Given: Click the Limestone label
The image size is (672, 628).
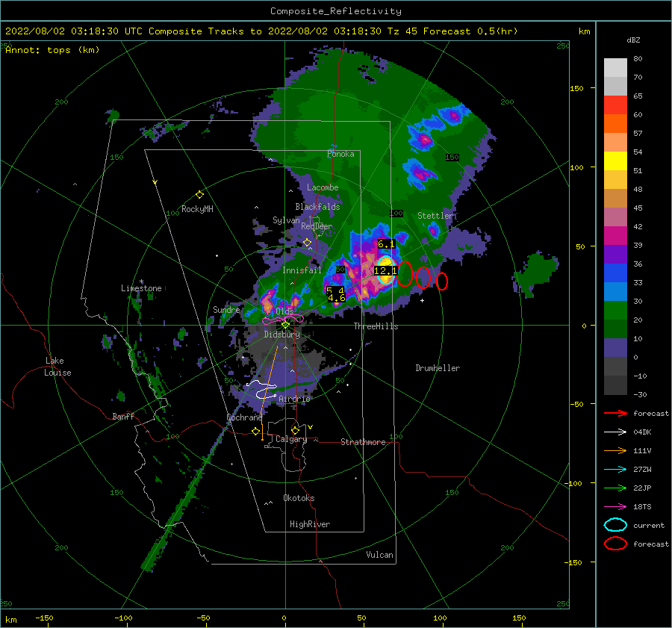Looking at the screenshot, I should pos(141,288).
